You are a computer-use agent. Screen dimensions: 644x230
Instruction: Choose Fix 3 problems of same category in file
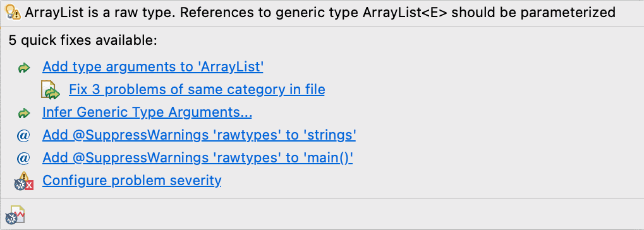tap(197, 90)
